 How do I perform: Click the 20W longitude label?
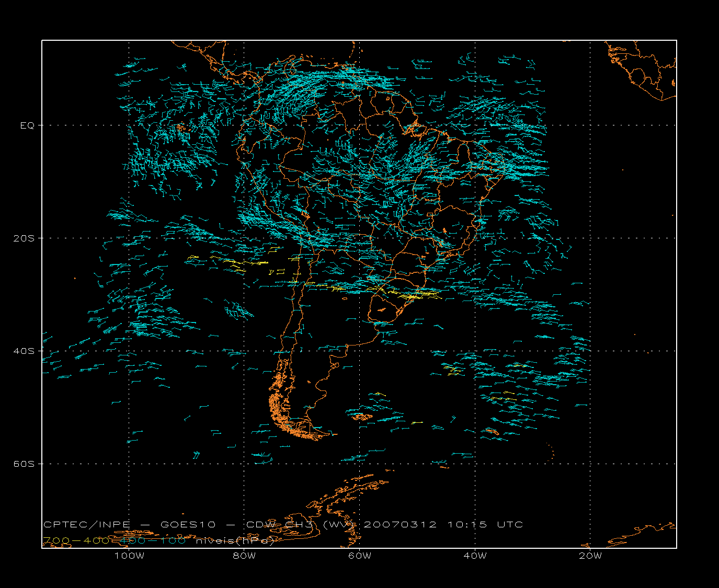click(590, 556)
